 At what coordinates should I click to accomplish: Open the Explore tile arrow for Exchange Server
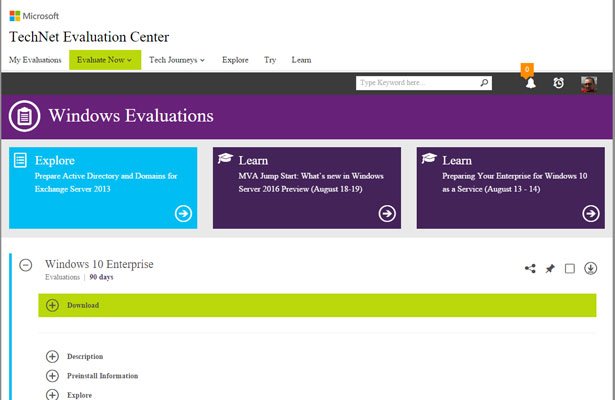[x=183, y=213]
